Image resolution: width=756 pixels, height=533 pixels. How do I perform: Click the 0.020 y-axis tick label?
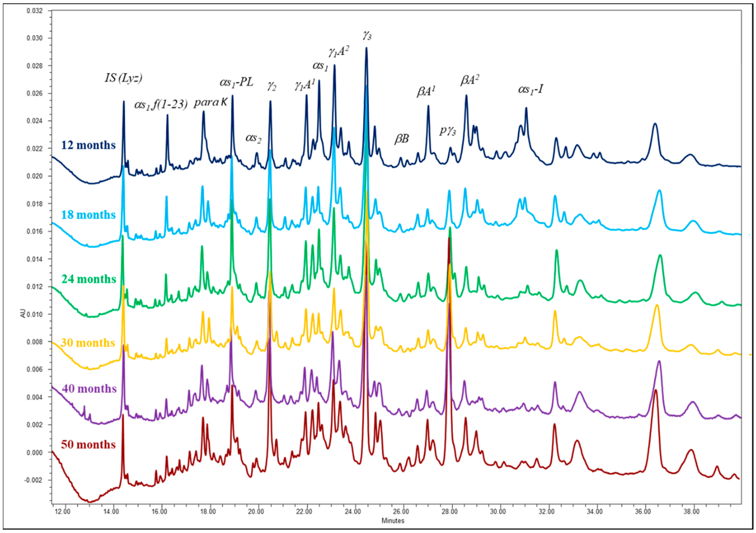[35, 176]
